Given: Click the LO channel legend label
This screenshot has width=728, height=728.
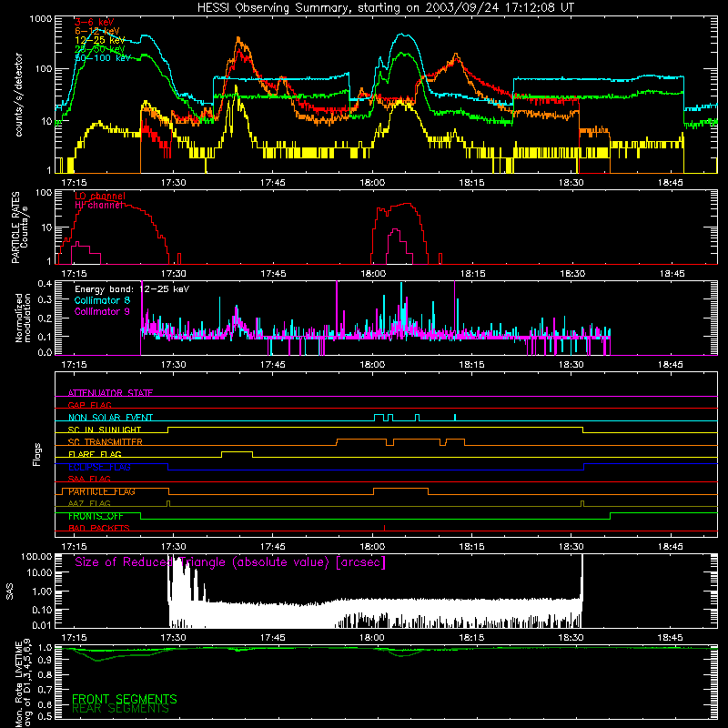Looking at the screenshot, I should pyautogui.click(x=100, y=196).
